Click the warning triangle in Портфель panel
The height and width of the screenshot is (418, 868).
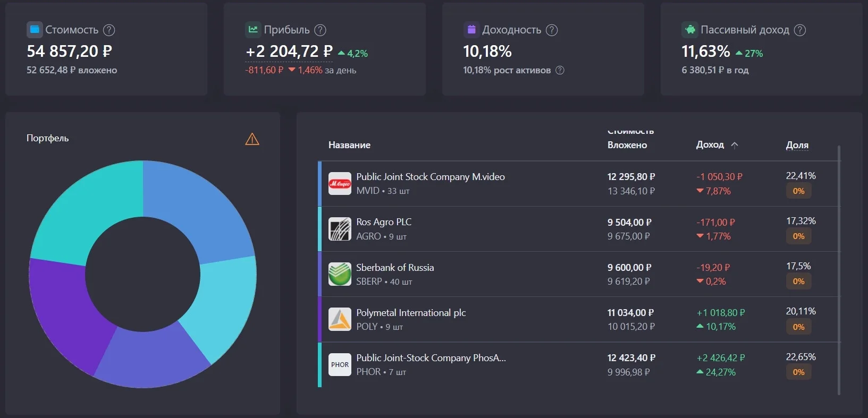click(252, 139)
